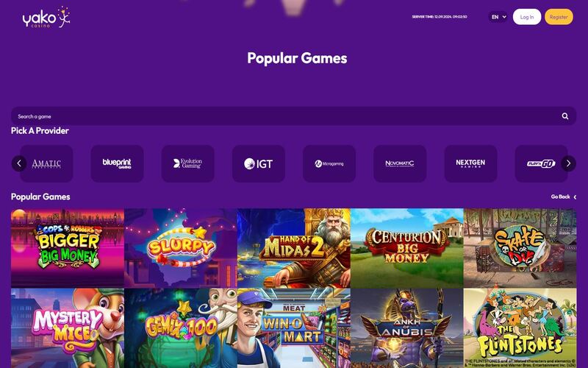Choose the Play'n GO provider
The width and height of the screenshot is (588, 368).
tap(541, 163)
